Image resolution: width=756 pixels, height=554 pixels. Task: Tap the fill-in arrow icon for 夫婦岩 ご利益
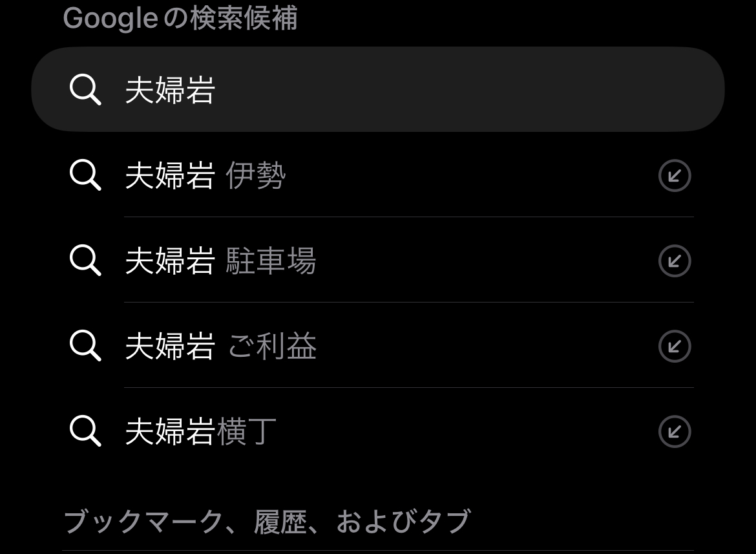pos(675,346)
